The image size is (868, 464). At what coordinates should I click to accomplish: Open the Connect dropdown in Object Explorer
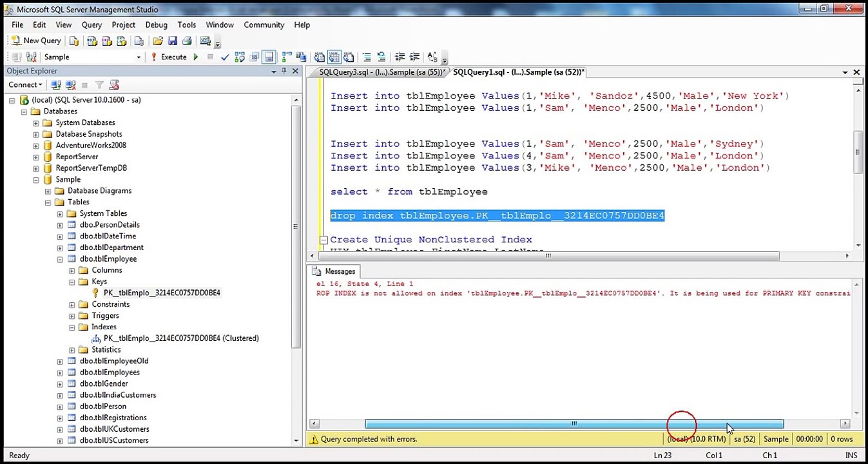pyautogui.click(x=25, y=85)
